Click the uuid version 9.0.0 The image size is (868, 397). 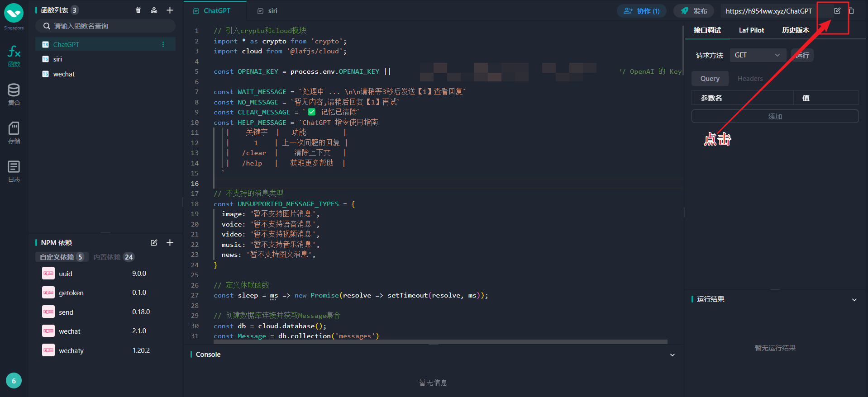pyautogui.click(x=139, y=274)
